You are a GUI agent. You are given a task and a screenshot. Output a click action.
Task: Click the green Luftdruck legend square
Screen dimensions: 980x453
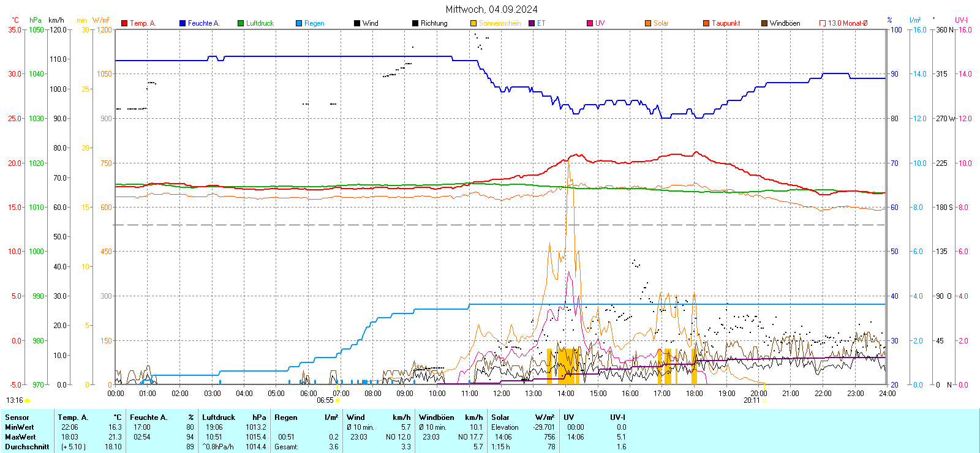point(241,23)
